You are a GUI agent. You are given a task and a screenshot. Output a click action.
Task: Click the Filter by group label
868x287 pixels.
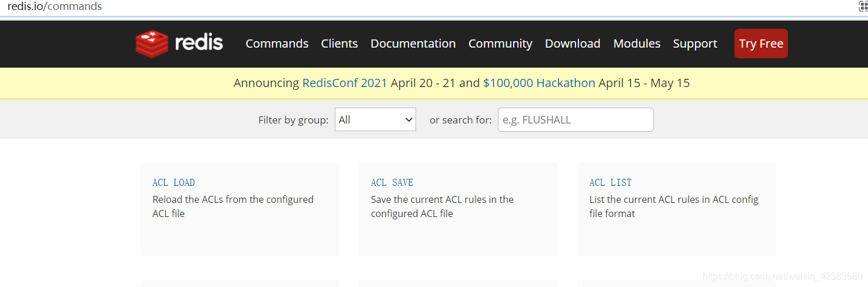click(x=293, y=120)
